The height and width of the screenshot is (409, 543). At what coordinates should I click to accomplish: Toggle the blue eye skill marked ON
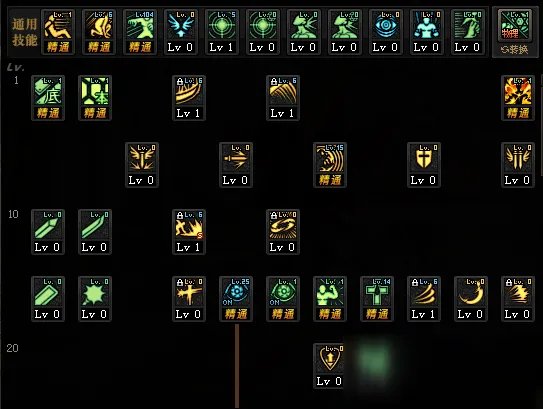tap(236, 299)
